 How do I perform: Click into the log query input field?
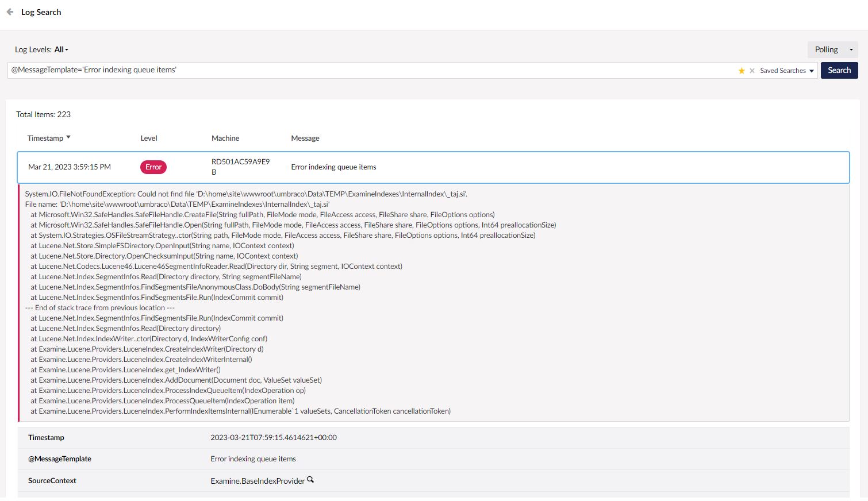(x=368, y=70)
